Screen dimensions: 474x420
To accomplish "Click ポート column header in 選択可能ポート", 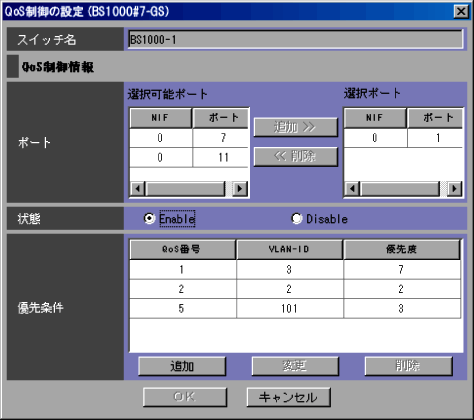I will pos(221,118).
